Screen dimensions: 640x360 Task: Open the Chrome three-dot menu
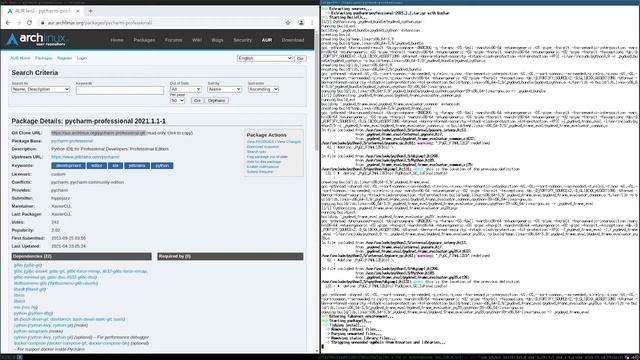click(x=312, y=23)
